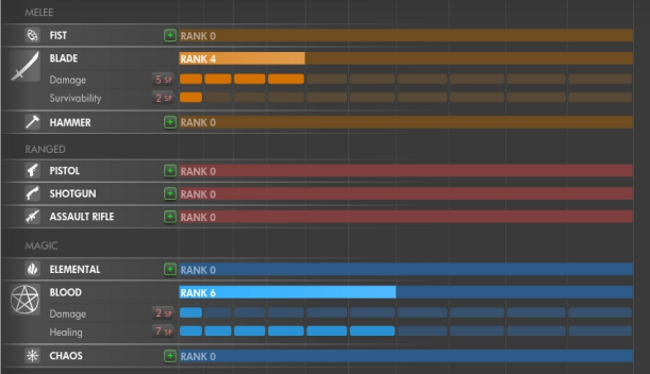Click the Elemental flame icon
The image size is (650, 374).
pyautogui.click(x=32, y=269)
